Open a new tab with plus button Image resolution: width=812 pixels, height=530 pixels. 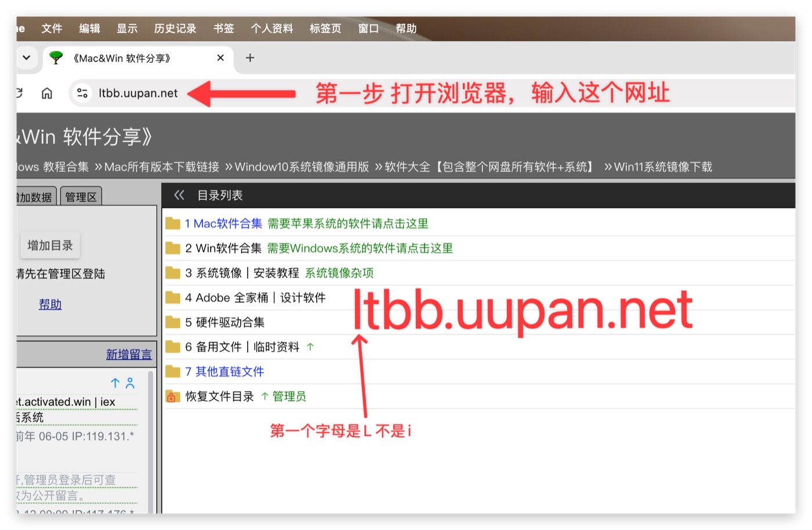250,58
